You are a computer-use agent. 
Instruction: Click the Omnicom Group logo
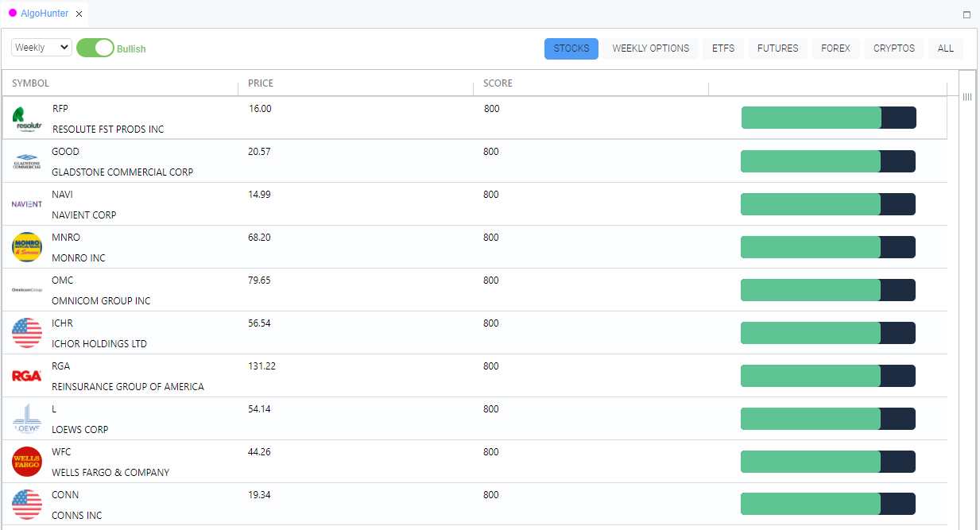(27, 290)
